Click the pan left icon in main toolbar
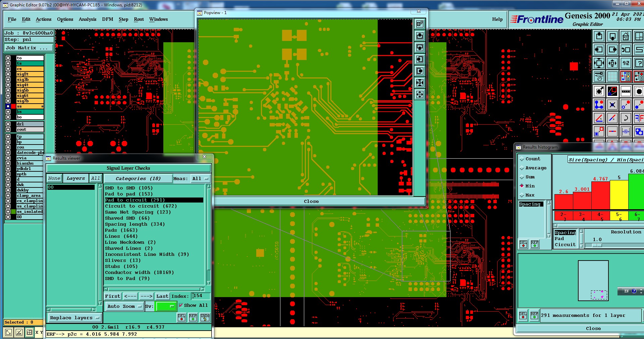This screenshot has width=644, height=339. point(599,50)
